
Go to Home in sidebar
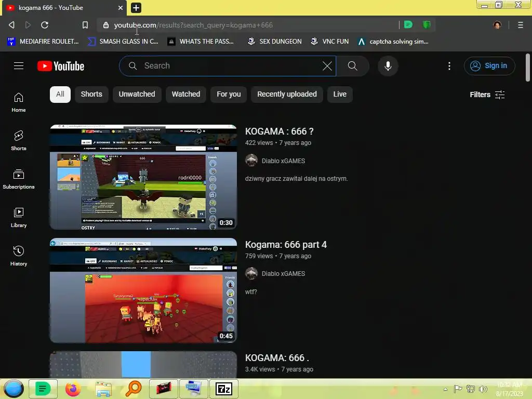19,102
